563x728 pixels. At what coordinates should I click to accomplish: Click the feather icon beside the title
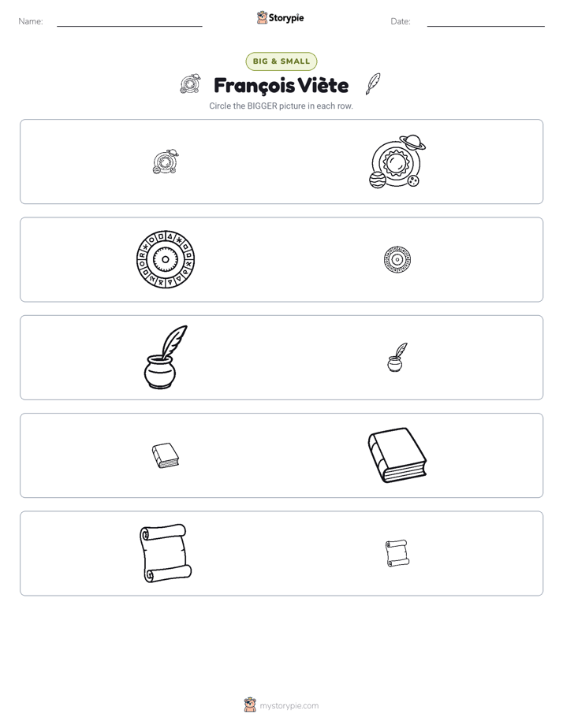pyautogui.click(x=372, y=84)
